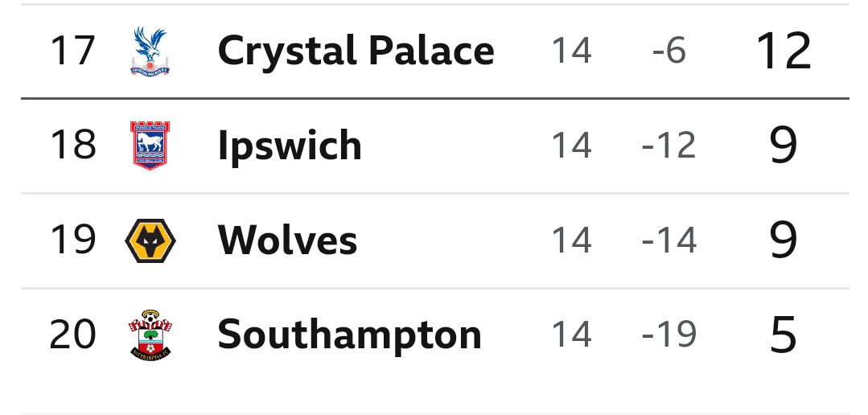Click the Crystal Palace club crest
This screenshot has height=415, width=868.
[x=150, y=51]
